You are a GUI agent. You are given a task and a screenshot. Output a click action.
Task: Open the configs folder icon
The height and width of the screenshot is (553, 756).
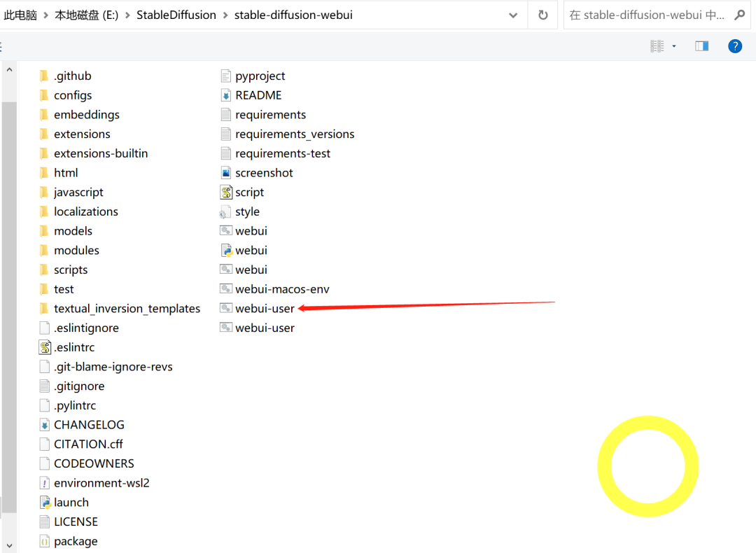[x=44, y=95]
